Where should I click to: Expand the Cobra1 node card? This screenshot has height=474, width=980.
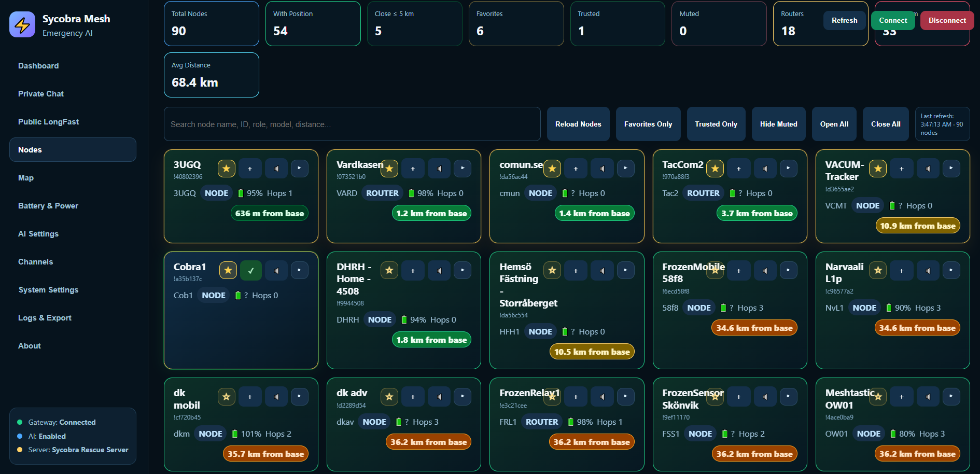(x=300, y=270)
